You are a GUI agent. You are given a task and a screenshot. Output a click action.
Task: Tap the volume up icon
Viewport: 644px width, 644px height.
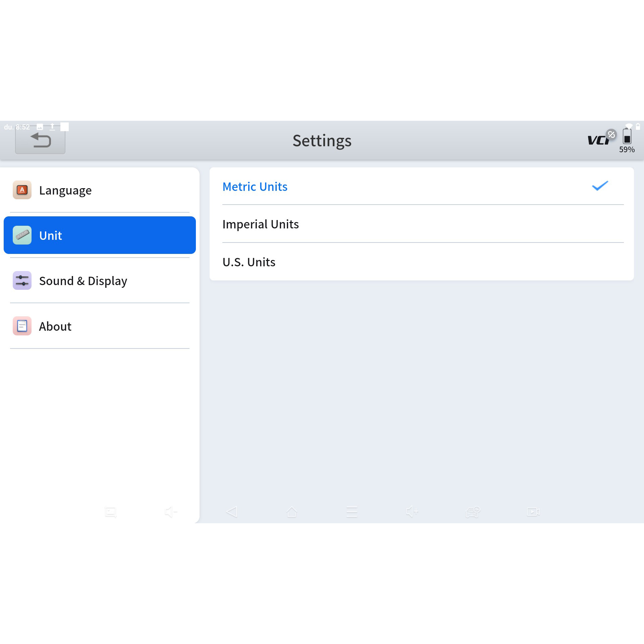click(412, 512)
